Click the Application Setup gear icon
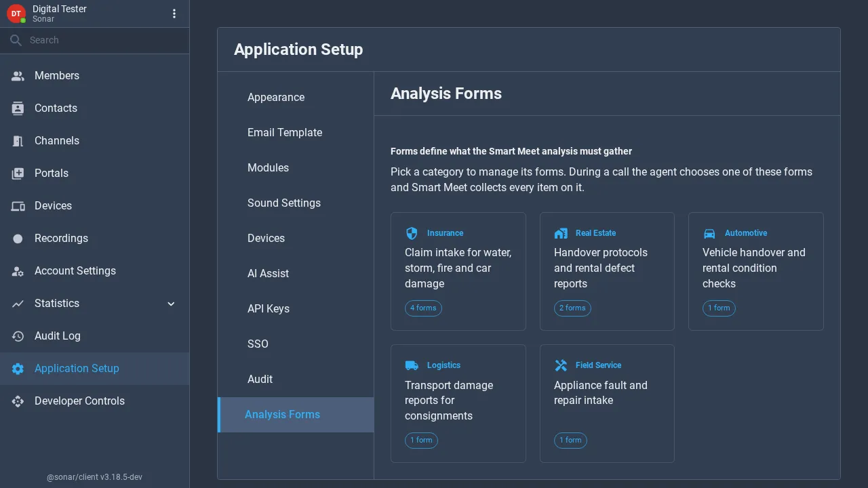This screenshot has width=868, height=488. 18,369
